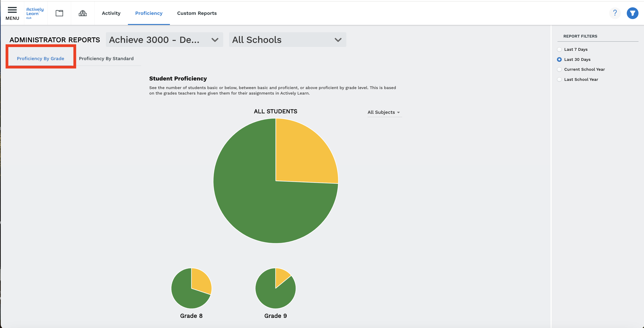This screenshot has height=328, width=644.
Task: Expand the Achieve 3000 district dropdown
Action: click(164, 40)
